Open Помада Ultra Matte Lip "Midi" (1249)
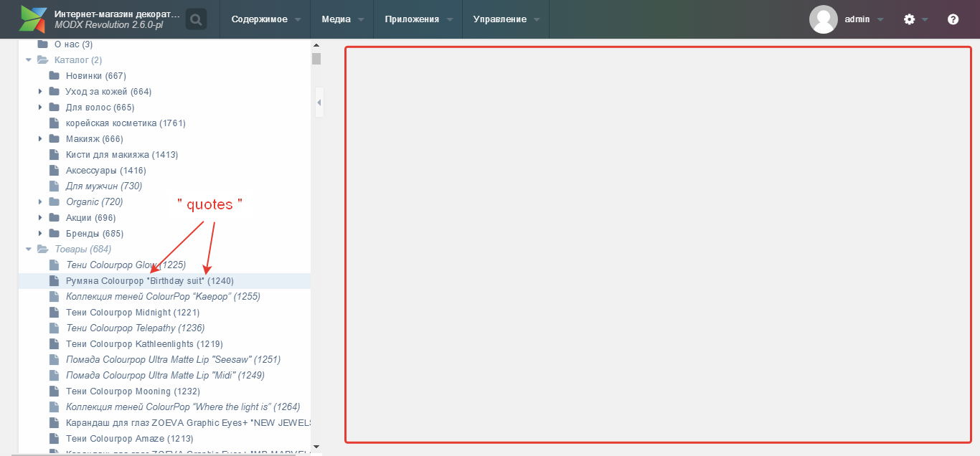 165,375
